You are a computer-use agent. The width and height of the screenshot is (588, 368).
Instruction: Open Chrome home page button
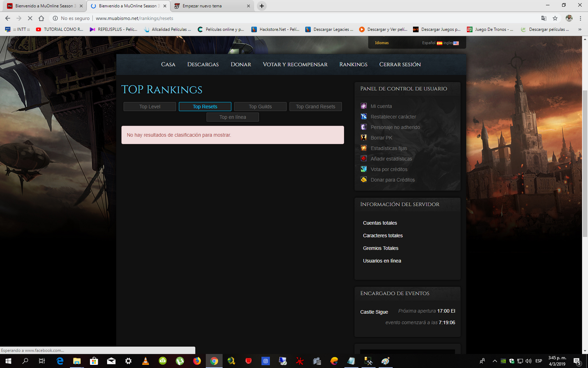[x=41, y=18]
